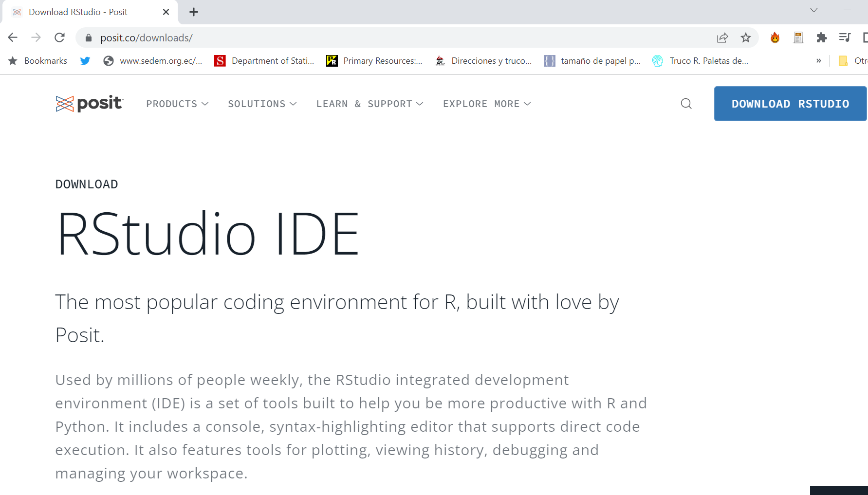Open the browser Extensions puzzle icon
The width and height of the screenshot is (868, 495).
coord(821,37)
